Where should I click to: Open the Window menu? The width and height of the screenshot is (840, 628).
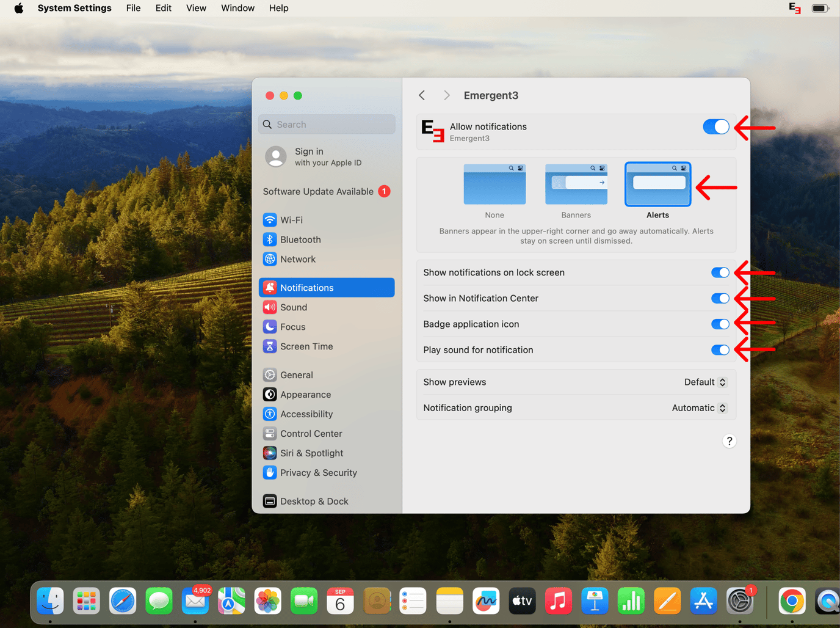[237, 8]
